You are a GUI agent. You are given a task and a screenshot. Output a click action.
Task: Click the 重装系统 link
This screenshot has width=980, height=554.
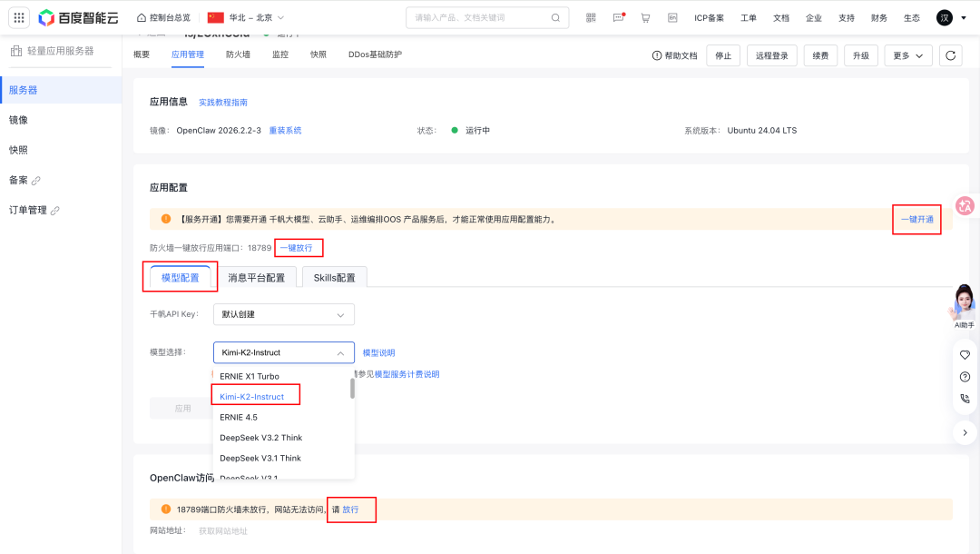[x=287, y=130]
